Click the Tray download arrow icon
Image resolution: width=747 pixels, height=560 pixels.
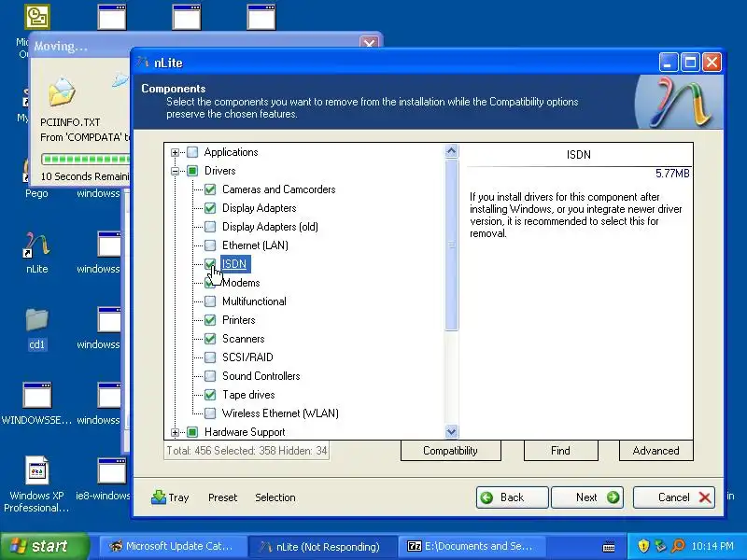point(158,497)
